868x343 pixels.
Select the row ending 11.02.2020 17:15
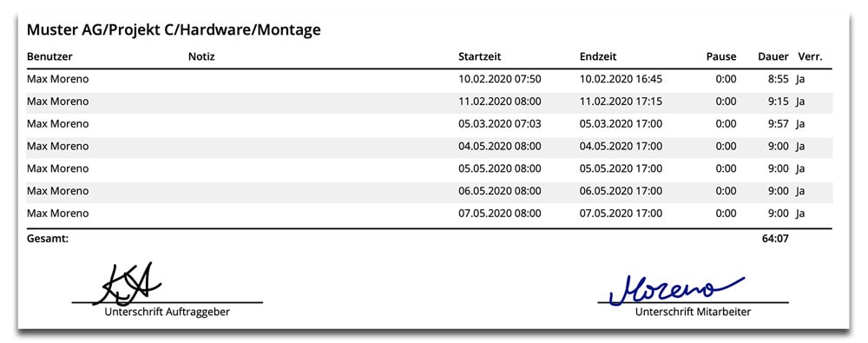pyautogui.click(x=429, y=102)
